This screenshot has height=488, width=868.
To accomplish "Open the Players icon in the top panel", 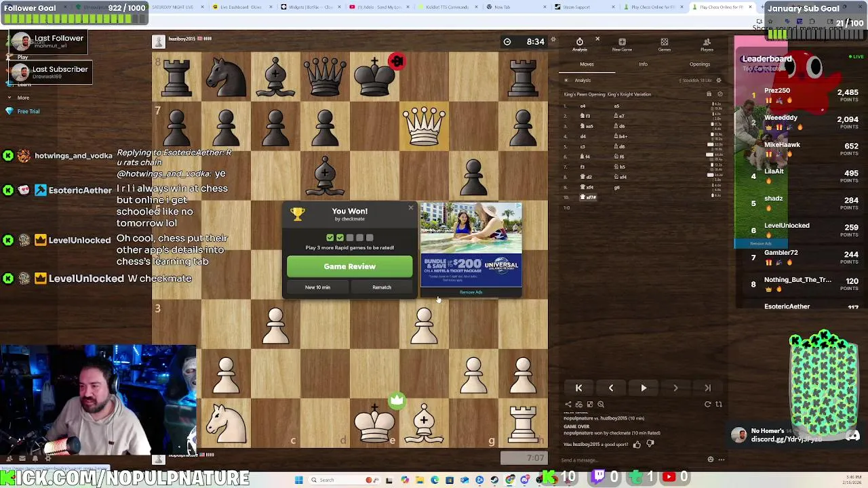I will tap(707, 45).
